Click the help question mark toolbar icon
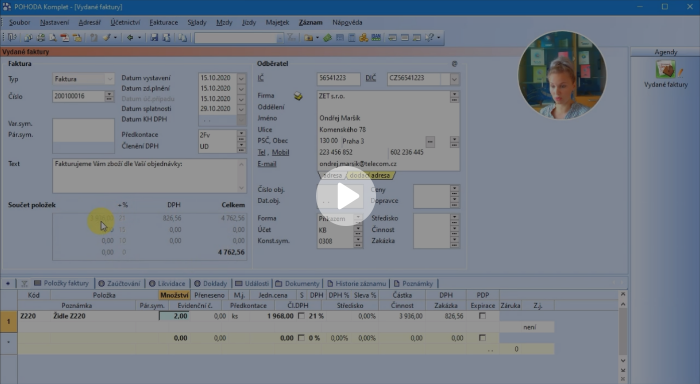Screen dimensions: 700x384 [429, 38]
